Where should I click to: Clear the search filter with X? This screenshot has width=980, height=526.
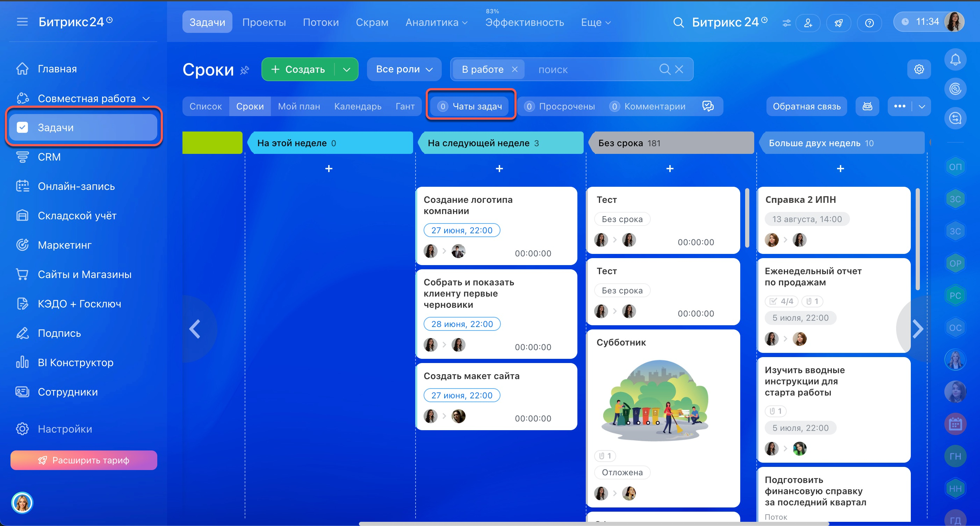click(679, 69)
